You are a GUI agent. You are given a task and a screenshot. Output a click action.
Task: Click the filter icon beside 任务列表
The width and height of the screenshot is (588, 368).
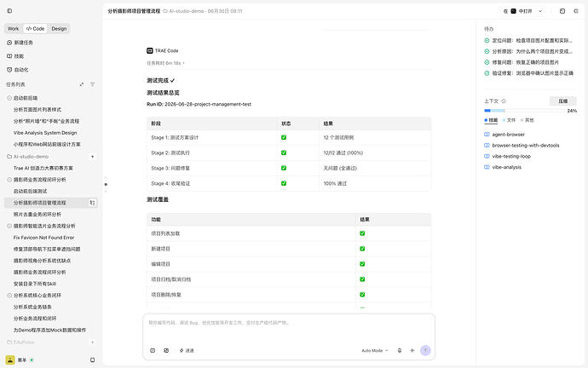coord(92,84)
